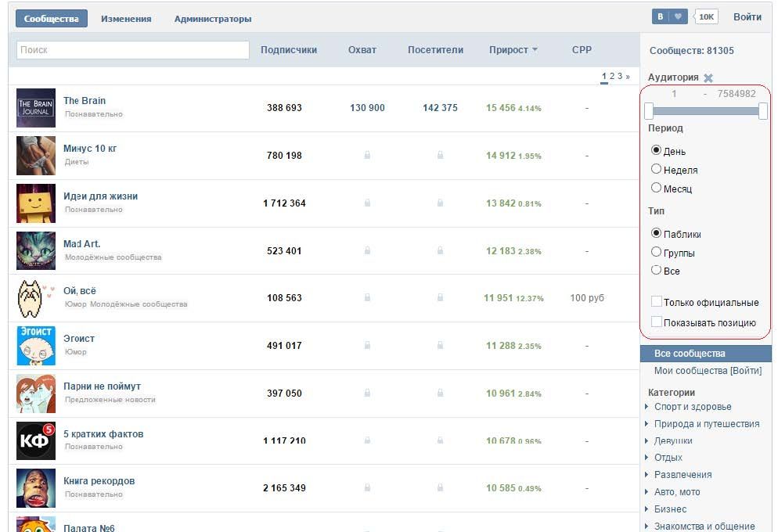Toggle the Прирост column sort arrow
Viewport: 778px width, 532px height.
pyautogui.click(x=535, y=49)
